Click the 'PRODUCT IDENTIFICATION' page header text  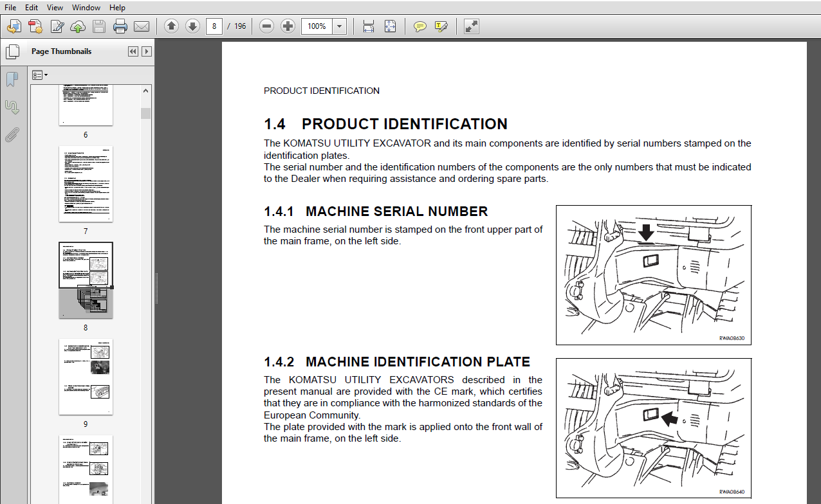pyautogui.click(x=322, y=91)
